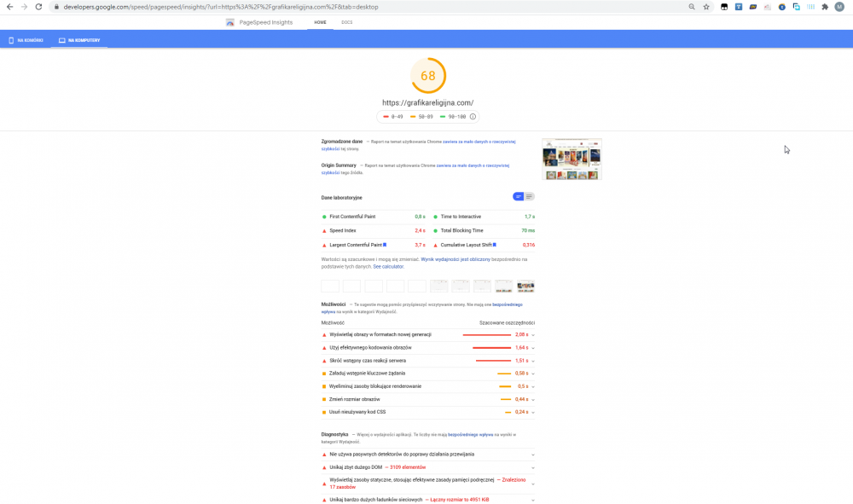
Task: Open the blue window arrow extension icon
Action: [x=797, y=7]
